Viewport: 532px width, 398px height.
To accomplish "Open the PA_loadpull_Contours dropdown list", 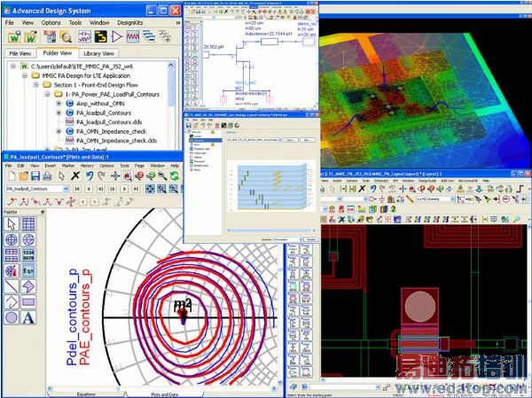I will coord(66,189).
